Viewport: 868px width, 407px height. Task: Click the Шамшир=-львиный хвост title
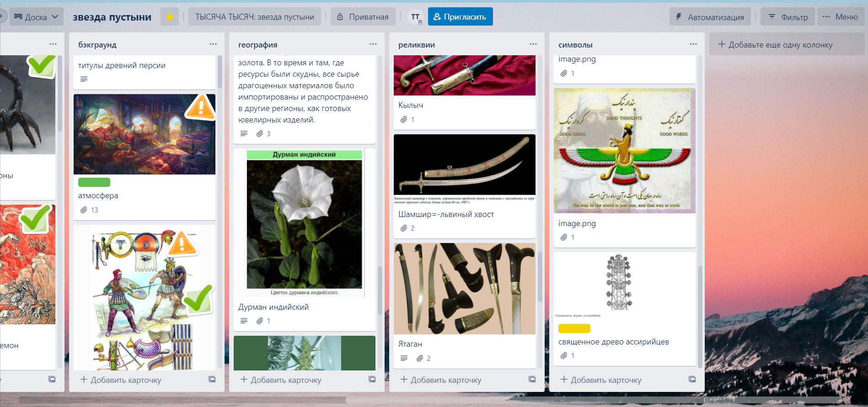(x=446, y=214)
